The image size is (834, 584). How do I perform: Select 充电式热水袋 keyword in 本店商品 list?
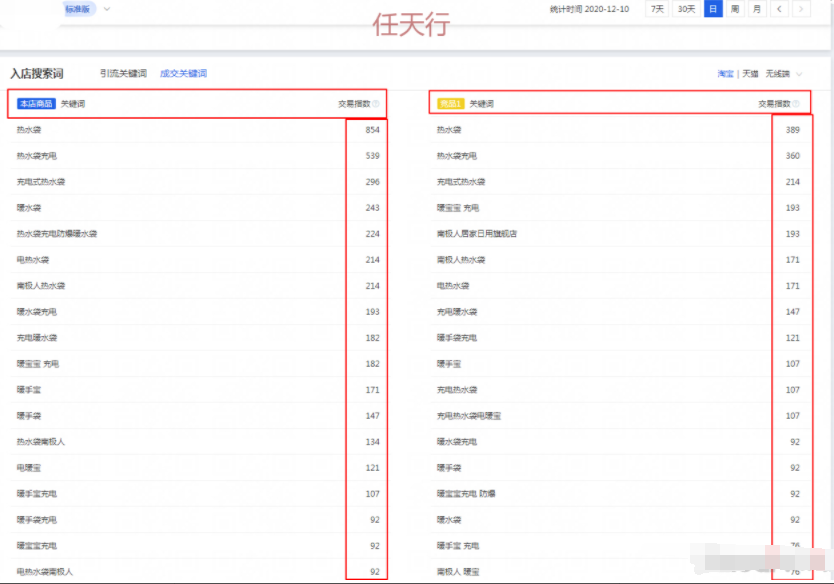coord(41,182)
